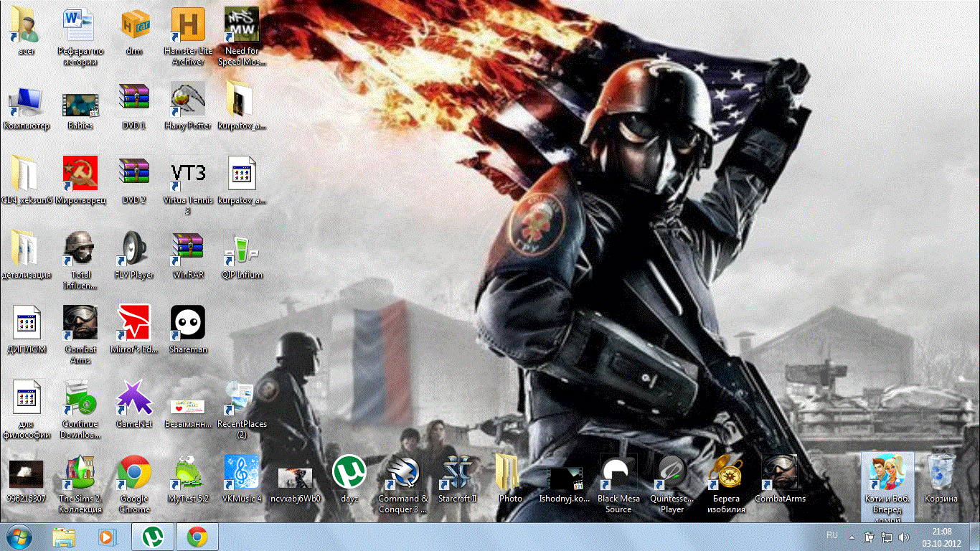Open the volume speaker tray icon
The height and width of the screenshot is (551, 980).
[903, 537]
